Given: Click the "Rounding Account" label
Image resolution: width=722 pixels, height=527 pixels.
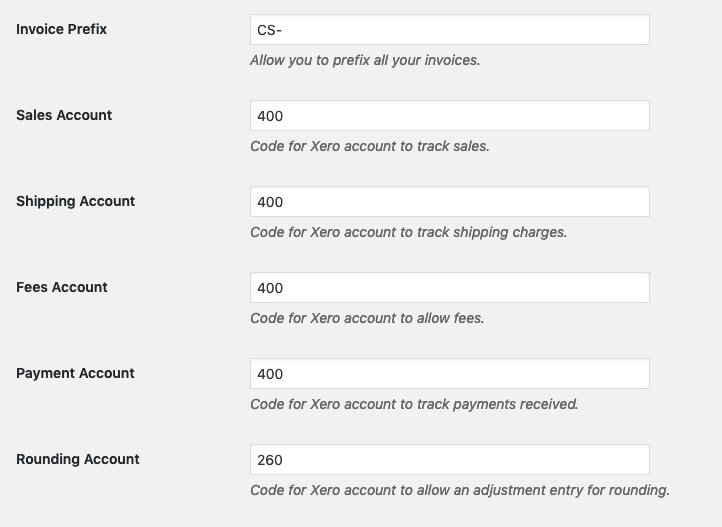Looking at the screenshot, I should [x=78, y=459].
